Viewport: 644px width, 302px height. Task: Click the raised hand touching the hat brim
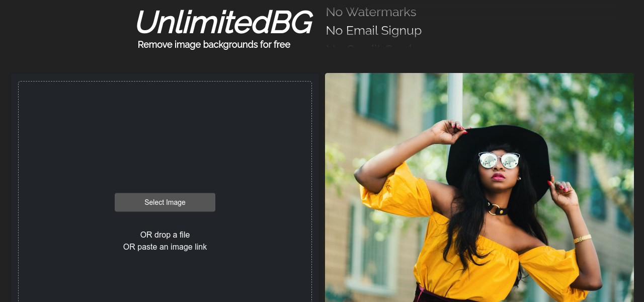[x=449, y=132]
